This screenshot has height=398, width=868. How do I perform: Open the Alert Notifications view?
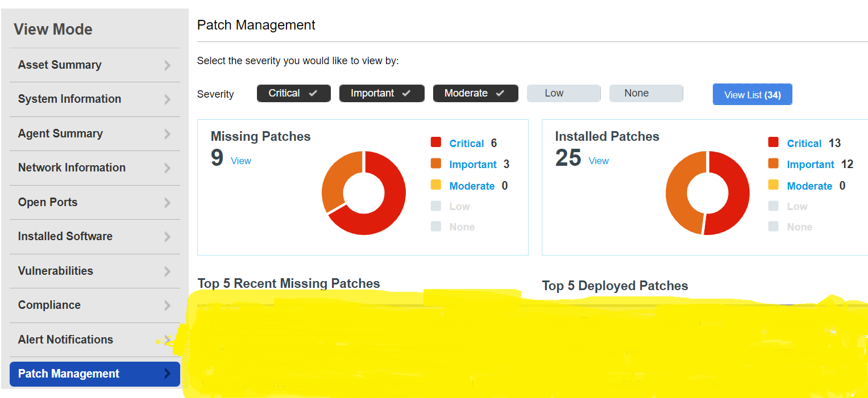(95, 340)
